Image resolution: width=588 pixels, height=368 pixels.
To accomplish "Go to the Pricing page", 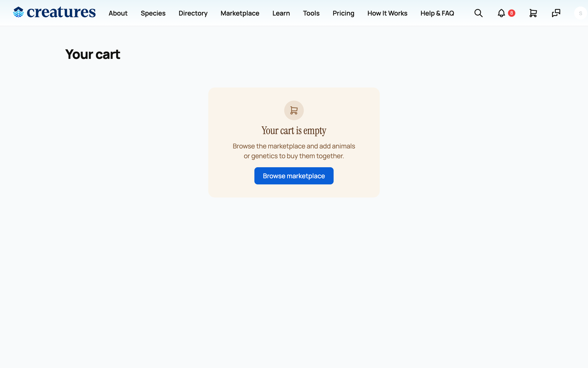I will click(343, 13).
